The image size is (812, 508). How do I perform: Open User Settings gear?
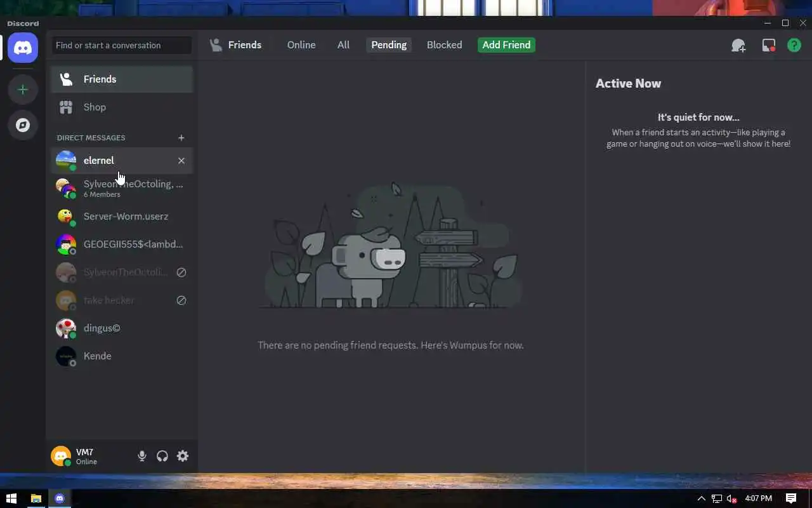(x=183, y=456)
